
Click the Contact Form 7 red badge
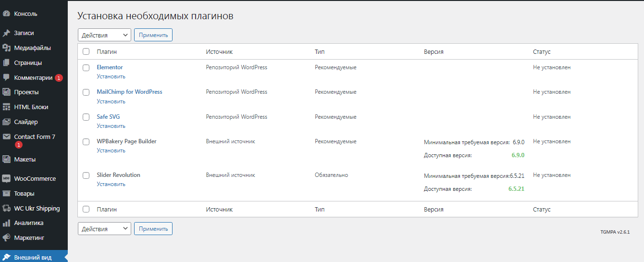coord(18,145)
